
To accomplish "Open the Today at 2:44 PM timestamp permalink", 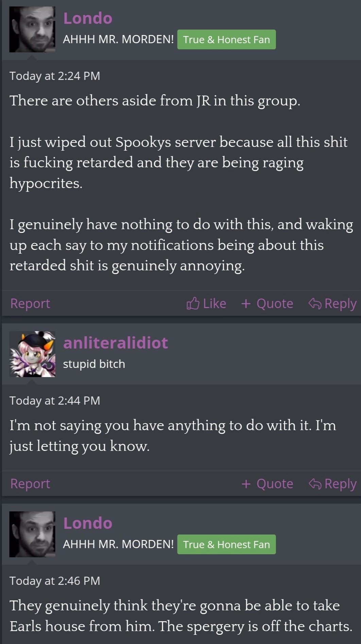I will [x=55, y=401].
